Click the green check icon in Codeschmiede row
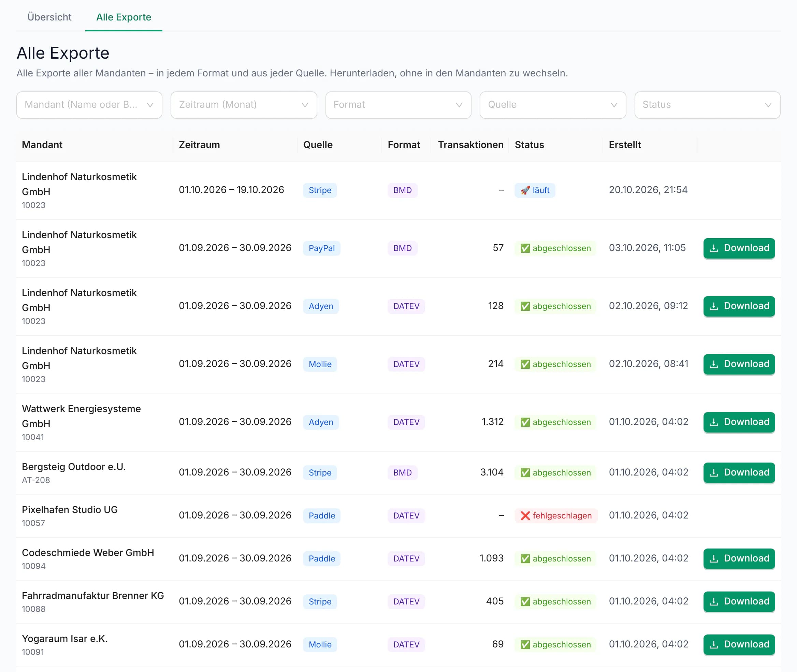This screenshot has height=672, width=797. (525, 558)
